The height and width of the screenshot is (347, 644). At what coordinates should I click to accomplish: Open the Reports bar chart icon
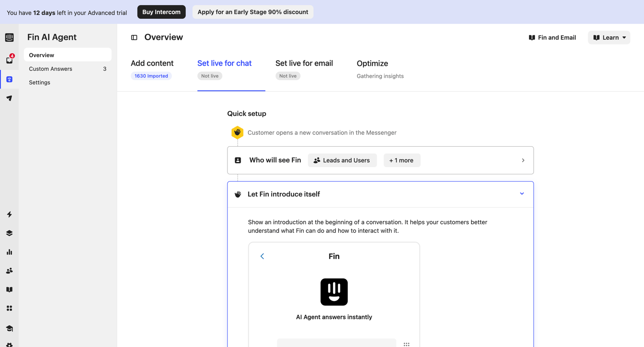[x=9, y=252]
